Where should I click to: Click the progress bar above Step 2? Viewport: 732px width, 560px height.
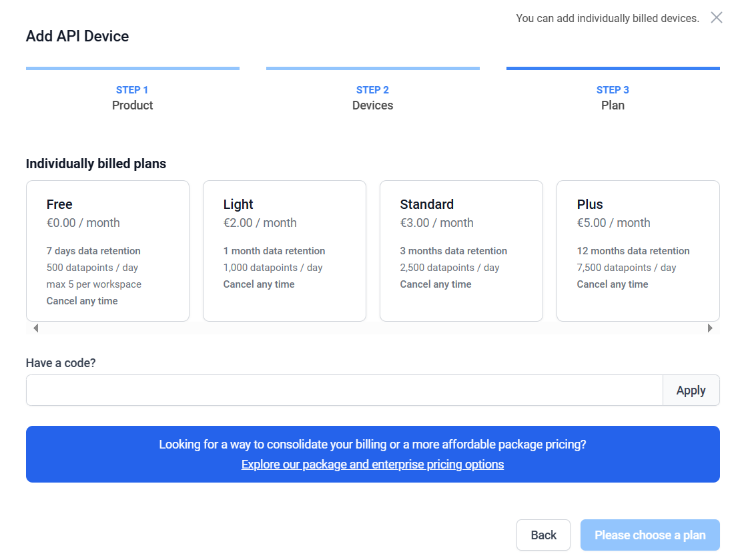click(x=372, y=68)
